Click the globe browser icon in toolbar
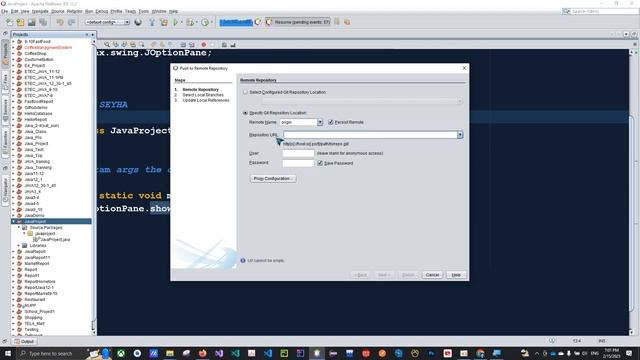The height and width of the screenshot is (360, 640). point(138,22)
